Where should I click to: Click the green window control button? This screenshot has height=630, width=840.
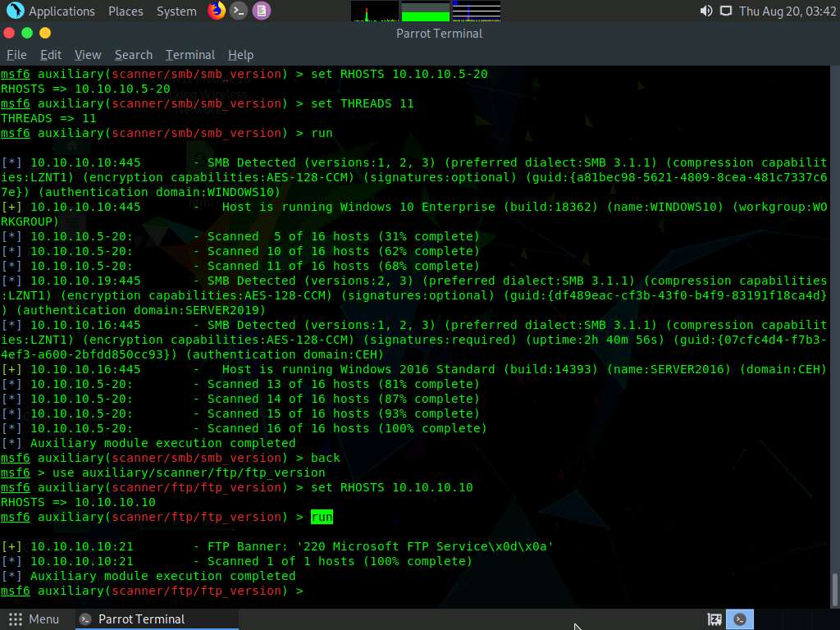[x=27, y=33]
